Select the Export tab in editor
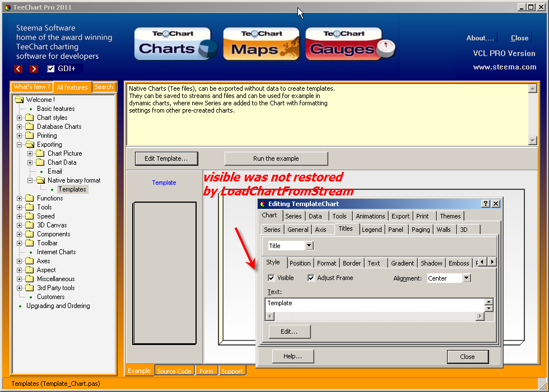This screenshot has width=549, height=392. [401, 216]
